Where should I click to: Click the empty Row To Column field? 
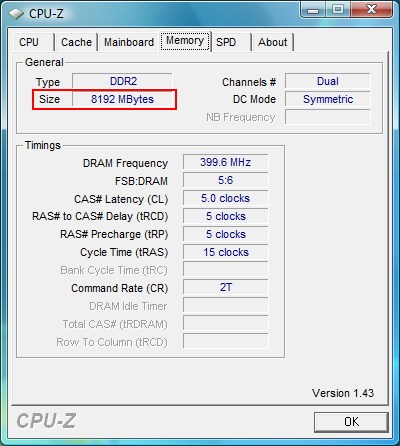click(226, 341)
